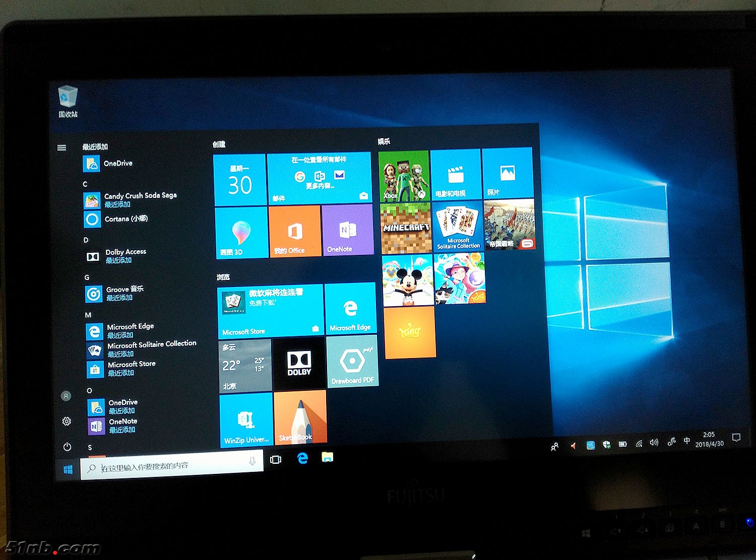Open Settings gear in the Start rail

pyautogui.click(x=67, y=421)
